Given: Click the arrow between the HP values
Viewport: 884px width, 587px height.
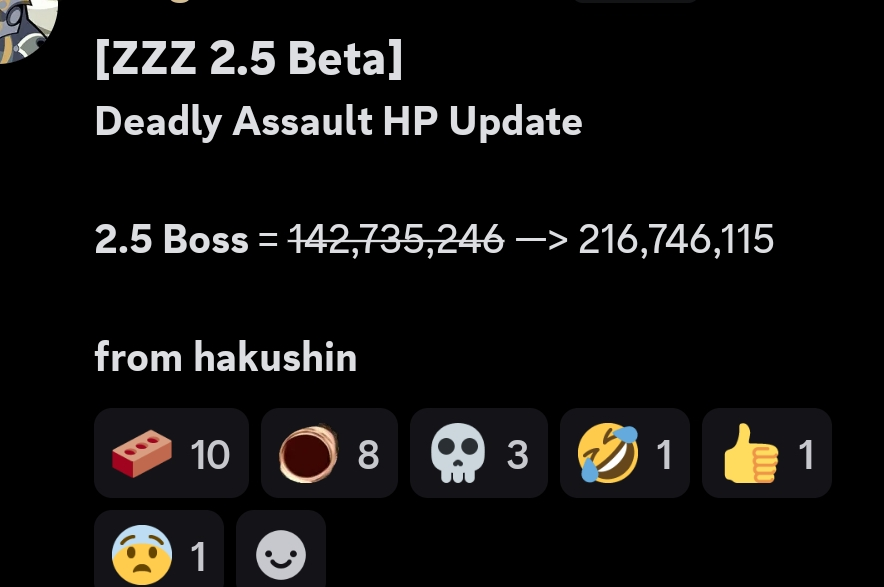Looking at the screenshot, I should click(x=542, y=240).
